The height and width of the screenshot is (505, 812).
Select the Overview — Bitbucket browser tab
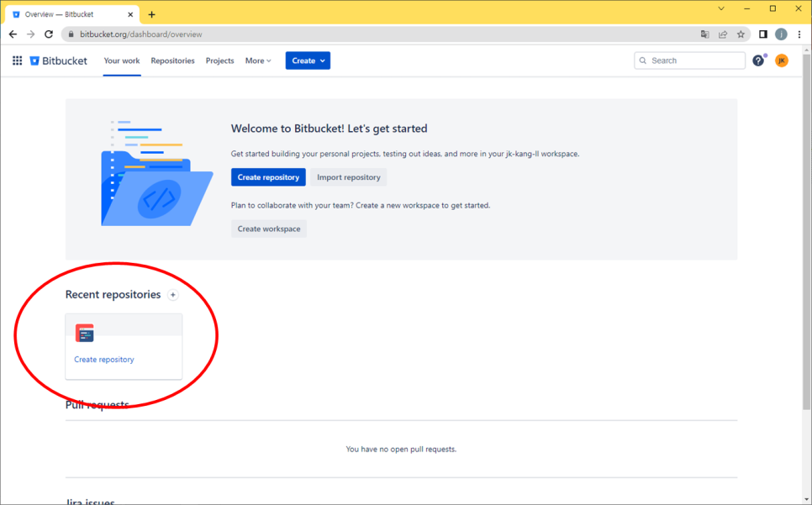(x=72, y=14)
